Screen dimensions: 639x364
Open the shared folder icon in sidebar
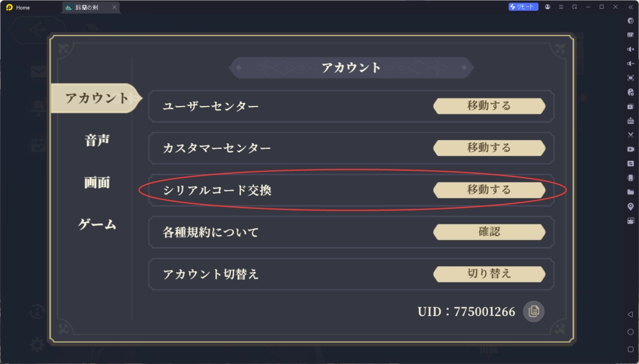(630, 192)
